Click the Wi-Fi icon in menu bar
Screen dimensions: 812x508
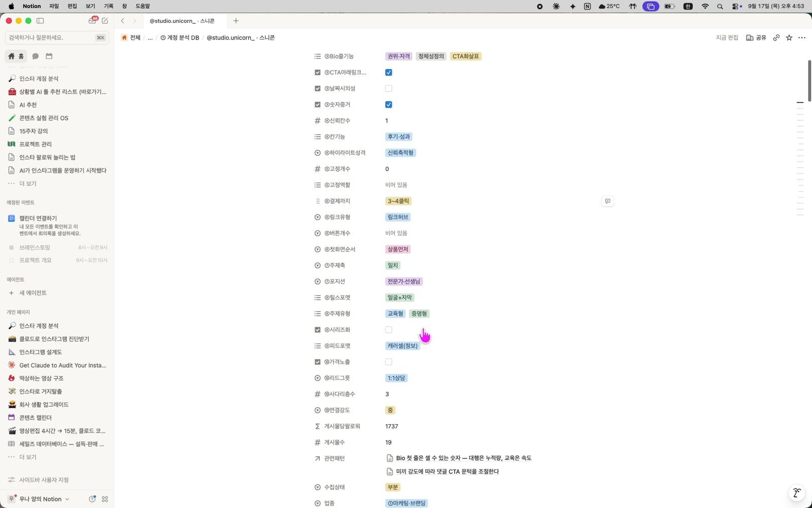[705, 6]
